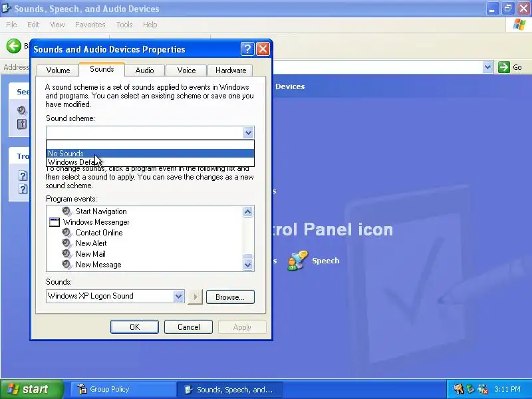Click second help icon under Troubleshooters
Screen dimensions: 532x399
click(x=23, y=189)
